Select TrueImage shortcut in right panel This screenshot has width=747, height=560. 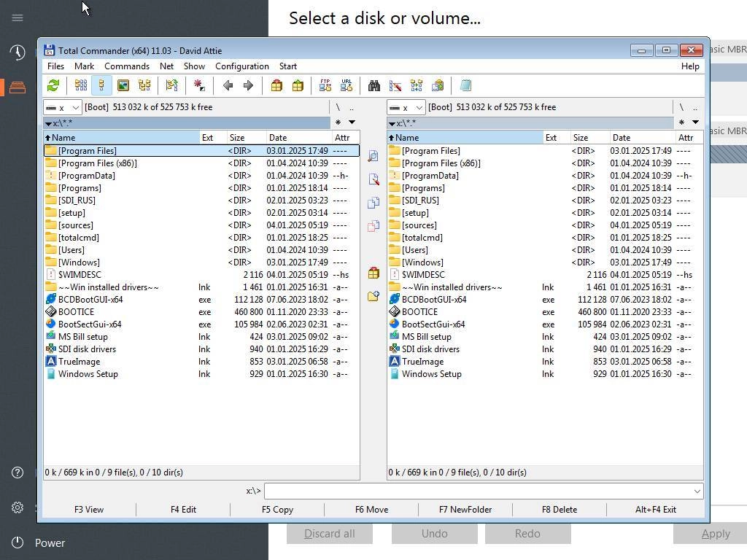545,362
